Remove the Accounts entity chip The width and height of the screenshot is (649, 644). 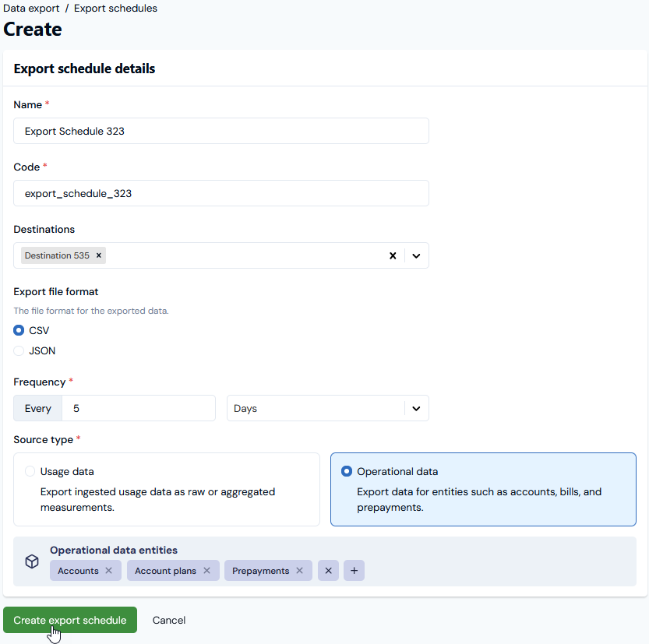(x=109, y=570)
